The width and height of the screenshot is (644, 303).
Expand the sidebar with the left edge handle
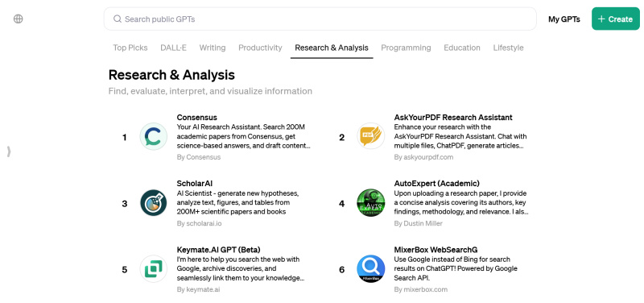coord(9,151)
